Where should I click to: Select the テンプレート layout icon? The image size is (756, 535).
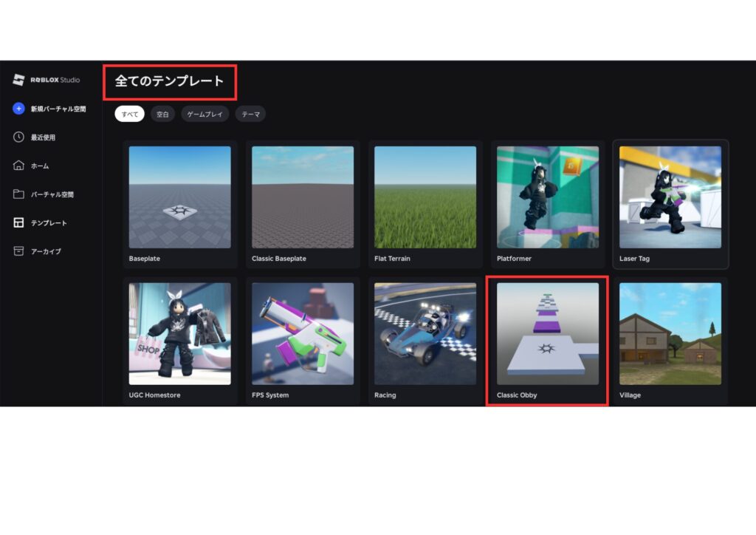coord(19,222)
